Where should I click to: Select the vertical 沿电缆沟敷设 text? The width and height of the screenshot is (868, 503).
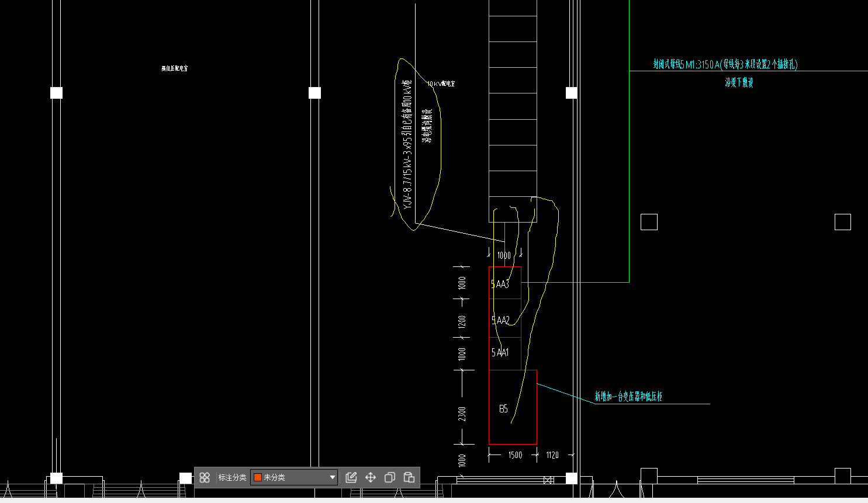coord(427,126)
